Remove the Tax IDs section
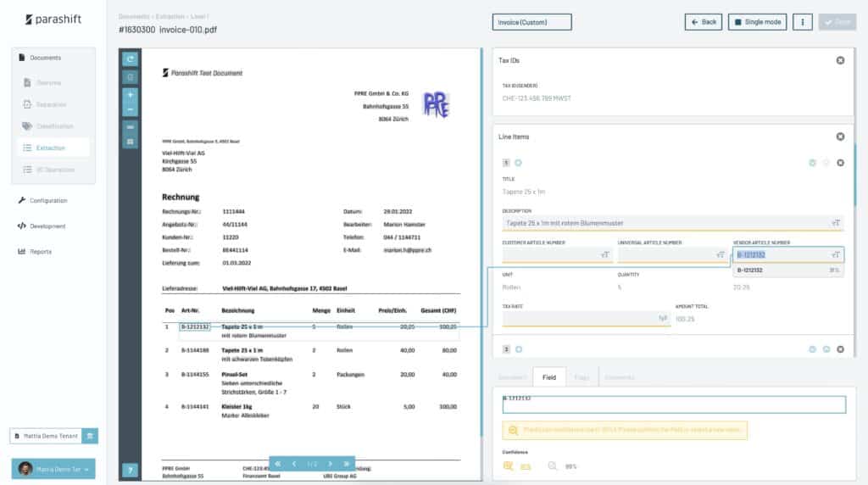Image resolution: width=868 pixels, height=485 pixels. [x=840, y=60]
